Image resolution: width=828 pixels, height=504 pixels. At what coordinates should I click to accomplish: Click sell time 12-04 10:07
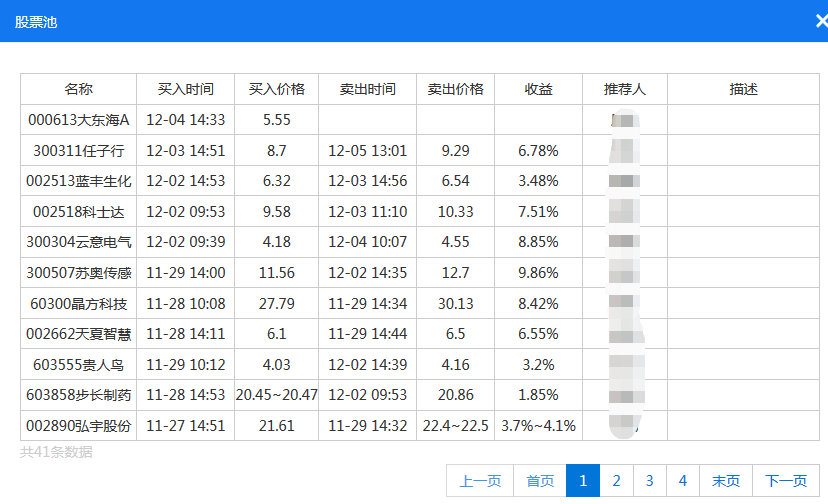[x=368, y=241]
